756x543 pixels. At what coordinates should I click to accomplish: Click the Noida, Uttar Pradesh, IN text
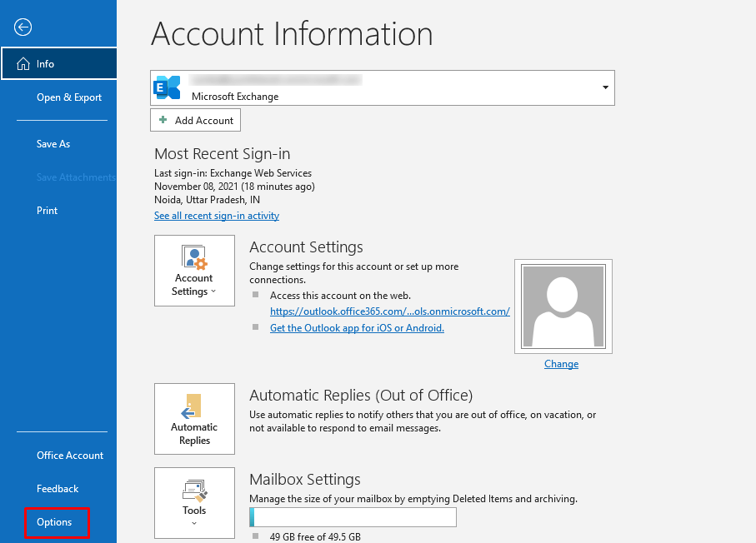click(207, 200)
